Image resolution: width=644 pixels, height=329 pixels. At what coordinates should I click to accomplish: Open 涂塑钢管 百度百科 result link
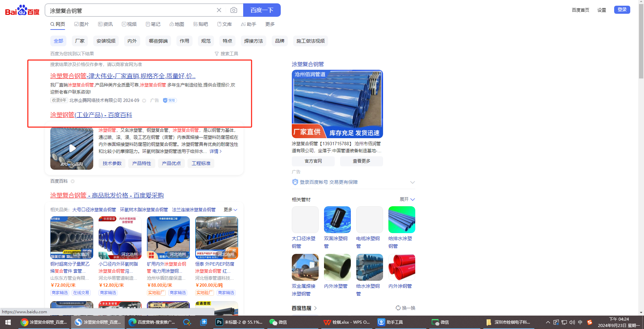point(91,115)
